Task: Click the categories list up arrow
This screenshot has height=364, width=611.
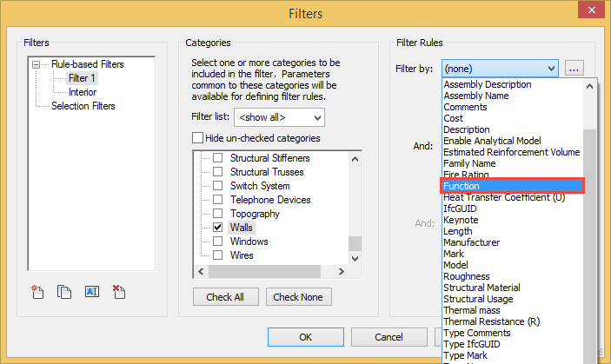Action: click(x=355, y=159)
